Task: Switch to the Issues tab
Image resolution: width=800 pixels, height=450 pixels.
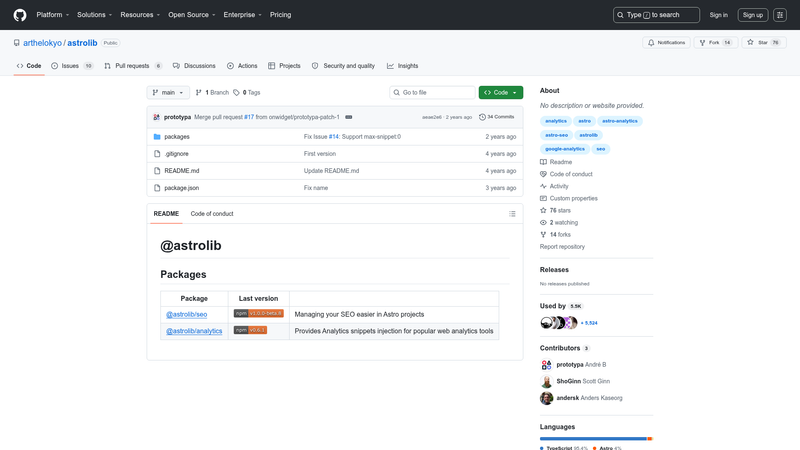Action: click(x=72, y=66)
